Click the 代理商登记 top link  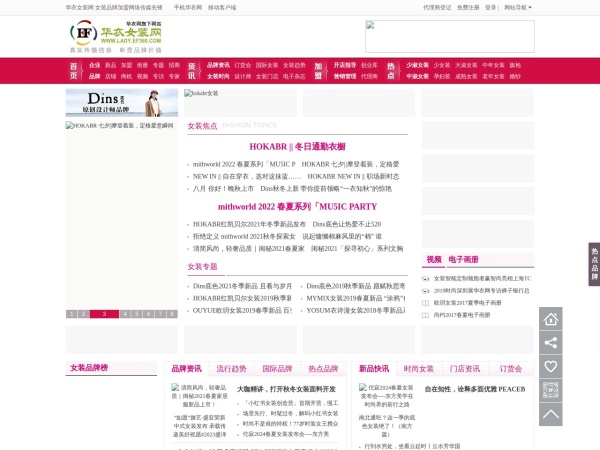(437, 7)
